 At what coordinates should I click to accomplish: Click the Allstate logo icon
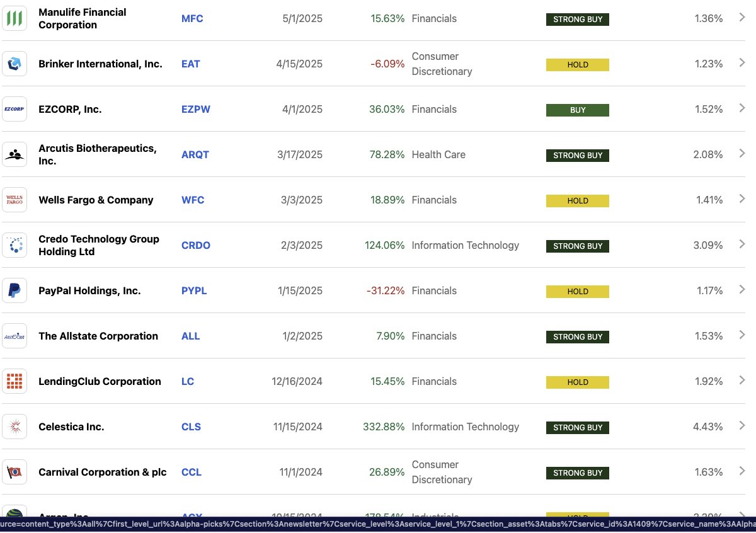[x=14, y=336]
